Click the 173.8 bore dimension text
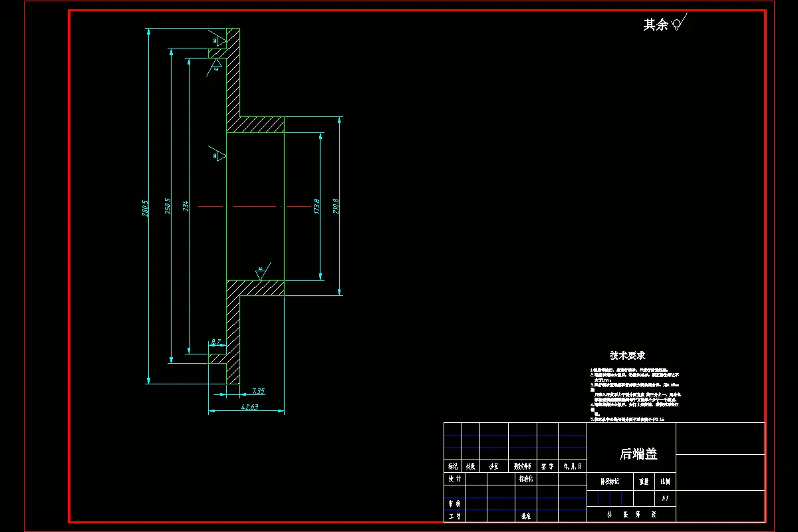Image resolution: width=798 pixels, height=532 pixels. [317, 207]
